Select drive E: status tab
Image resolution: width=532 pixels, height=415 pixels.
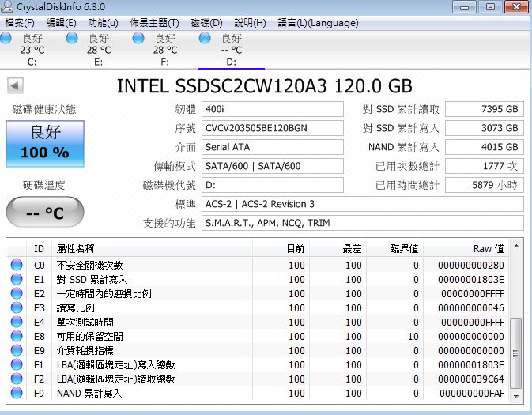(x=98, y=50)
